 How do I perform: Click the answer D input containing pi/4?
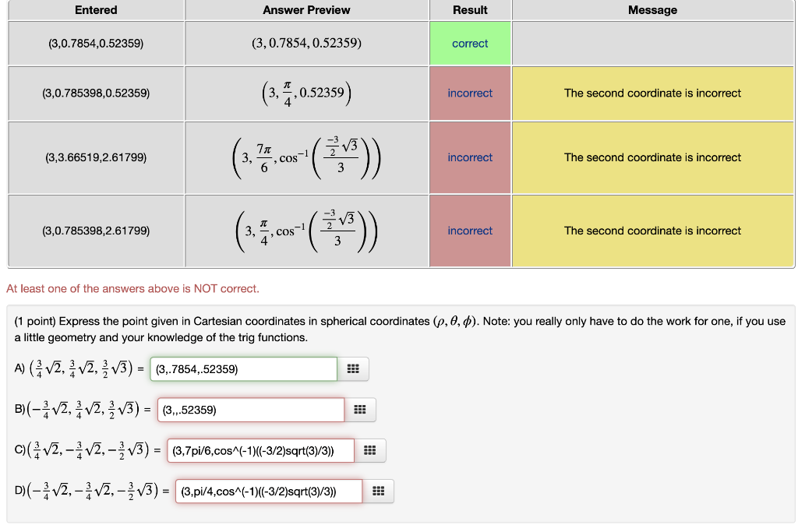(268, 491)
